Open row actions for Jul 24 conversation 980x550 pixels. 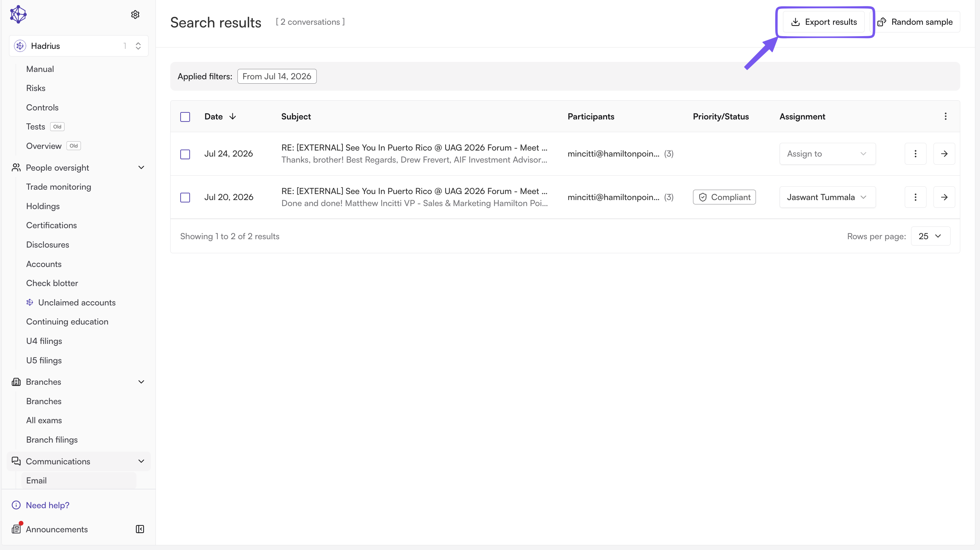tap(915, 154)
